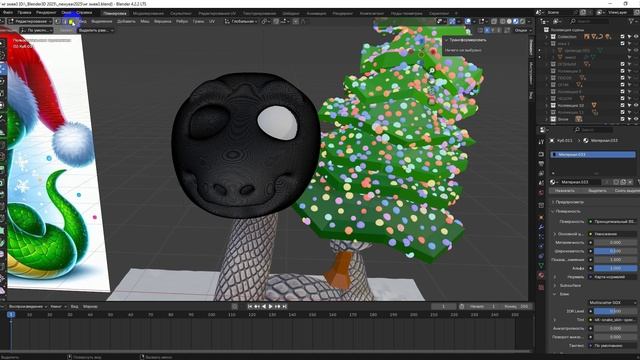The height and width of the screenshot is (360, 640).
Task: Switch viewport to wireframe shading
Action: tap(503, 21)
